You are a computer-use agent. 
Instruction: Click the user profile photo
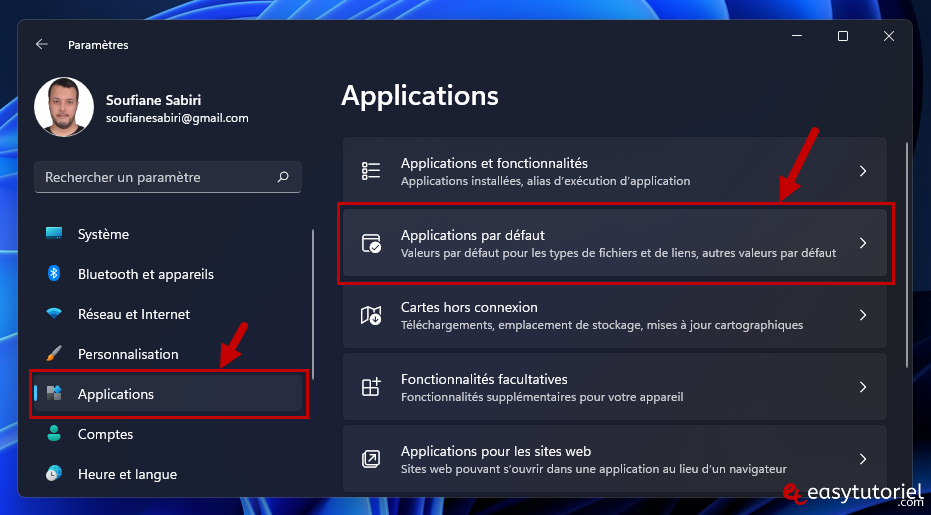(x=64, y=107)
